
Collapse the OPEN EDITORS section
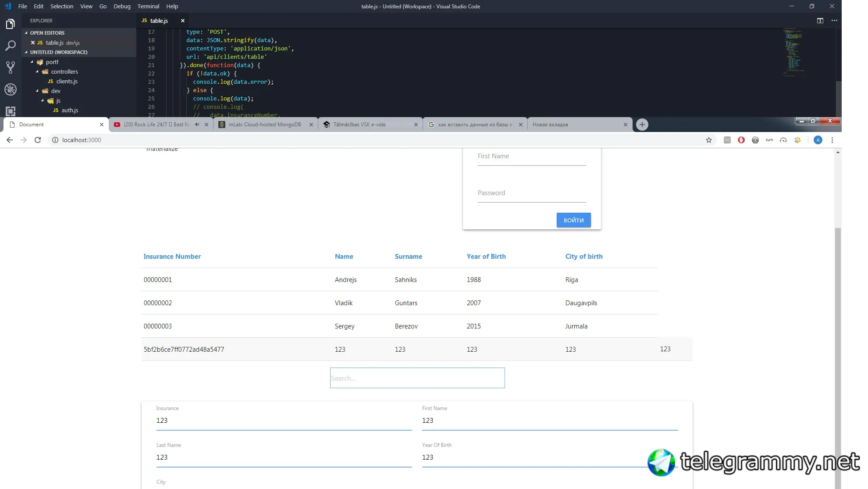(x=26, y=33)
